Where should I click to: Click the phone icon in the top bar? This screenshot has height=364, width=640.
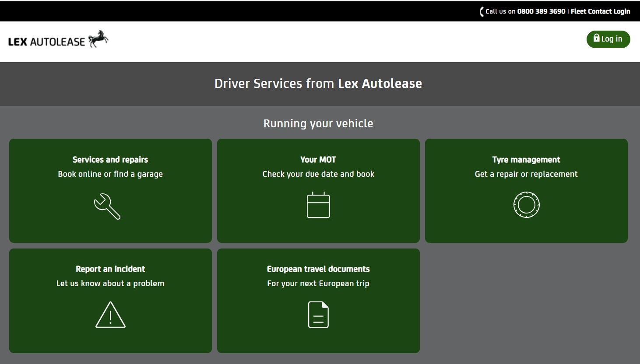pyautogui.click(x=481, y=11)
